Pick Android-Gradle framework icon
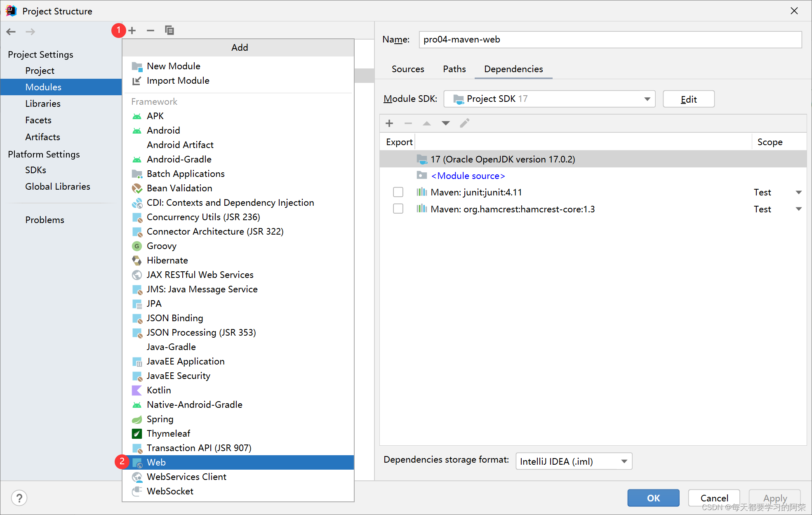 tap(137, 160)
